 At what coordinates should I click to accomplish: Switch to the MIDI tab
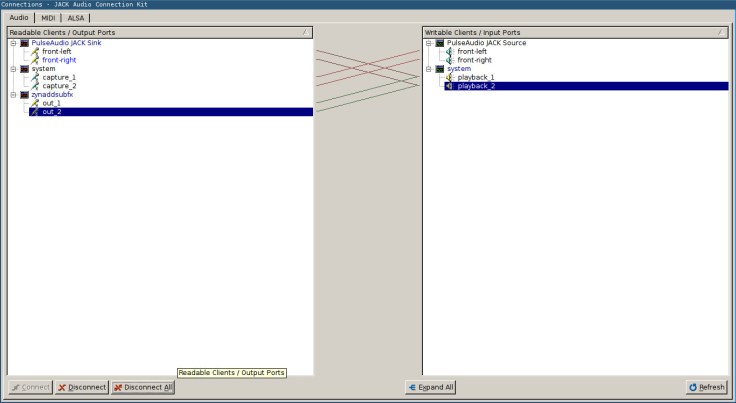[48, 18]
